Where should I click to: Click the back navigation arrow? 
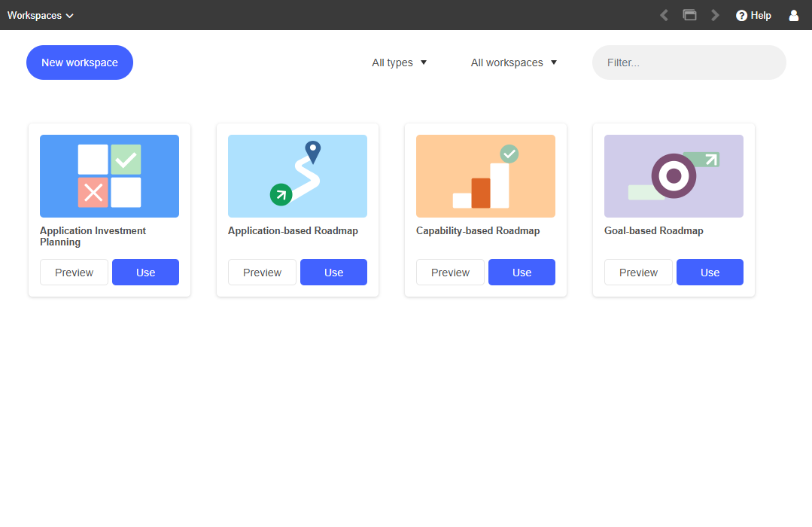pos(664,14)
